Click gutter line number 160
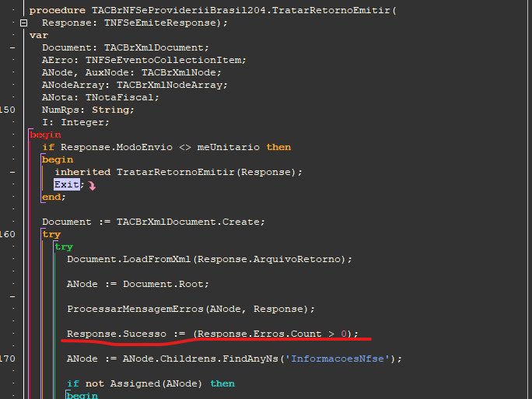Viewport: 532px width, 399px height. tap(8, 234)
